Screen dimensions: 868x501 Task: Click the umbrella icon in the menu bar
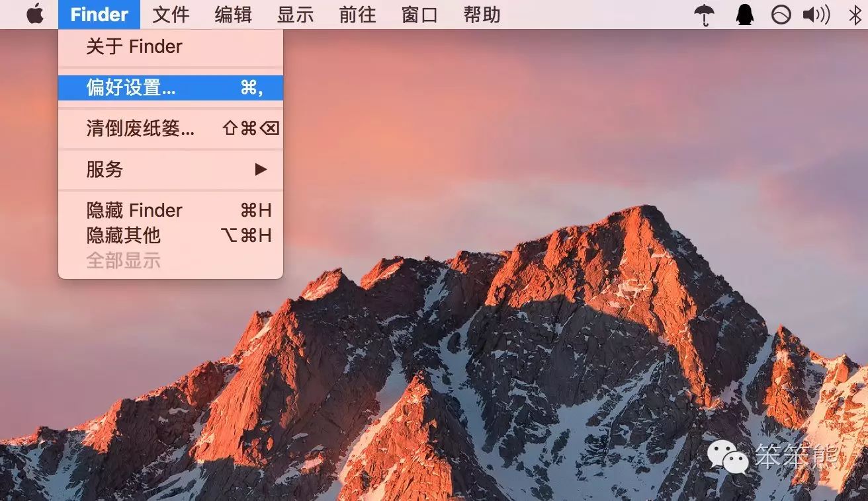(x=705, y=15)
